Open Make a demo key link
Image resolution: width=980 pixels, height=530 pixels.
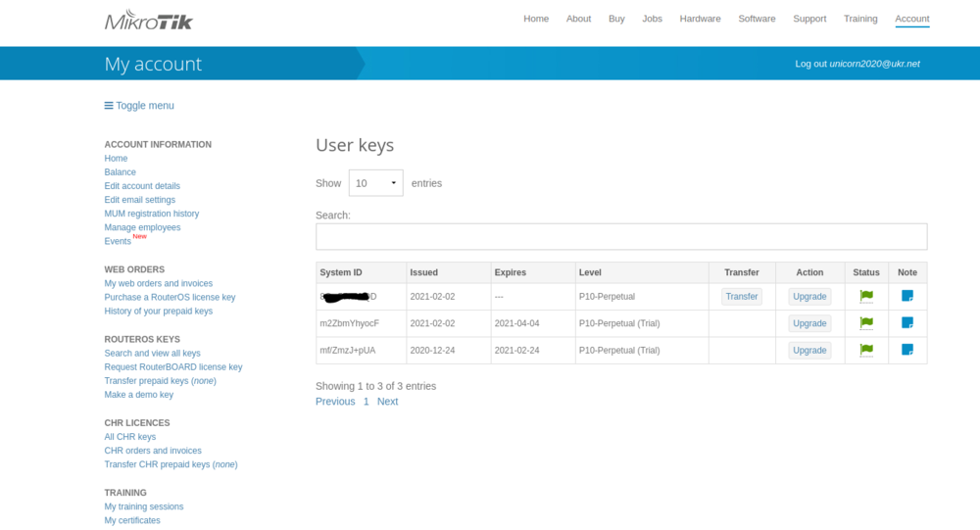139,395
